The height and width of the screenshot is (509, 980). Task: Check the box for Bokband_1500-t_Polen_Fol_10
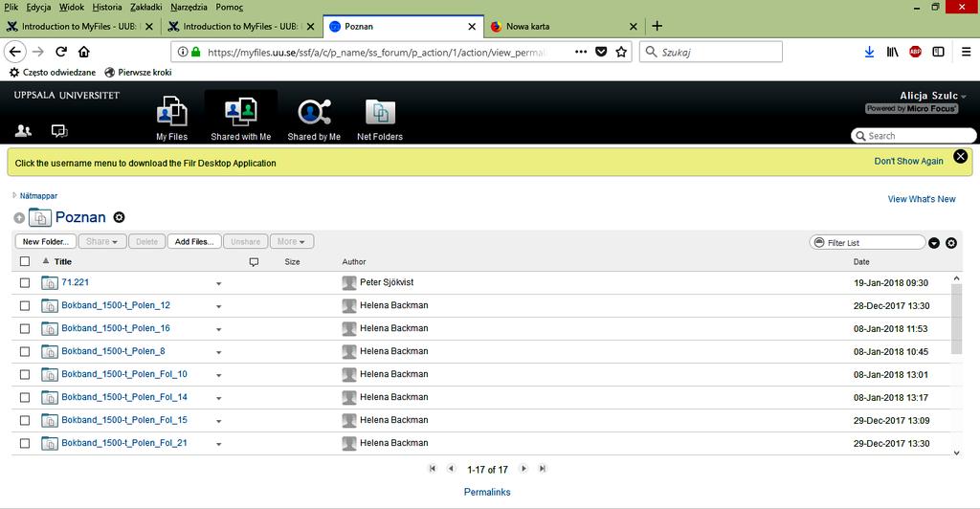pos(25,375)
